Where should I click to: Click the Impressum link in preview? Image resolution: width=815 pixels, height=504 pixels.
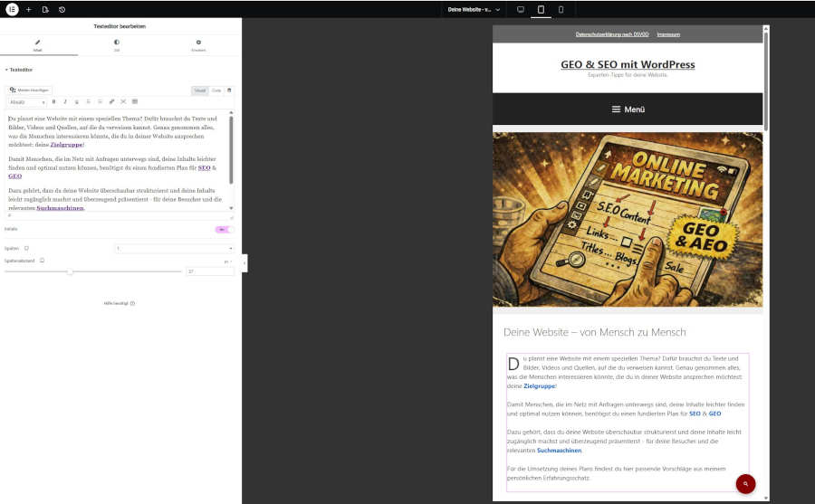point(668,34)
